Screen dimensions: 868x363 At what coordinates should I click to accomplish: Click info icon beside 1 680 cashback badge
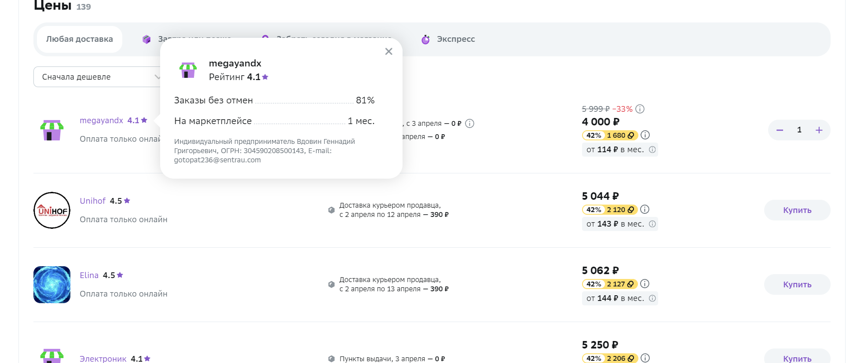[x=645, y=135]
